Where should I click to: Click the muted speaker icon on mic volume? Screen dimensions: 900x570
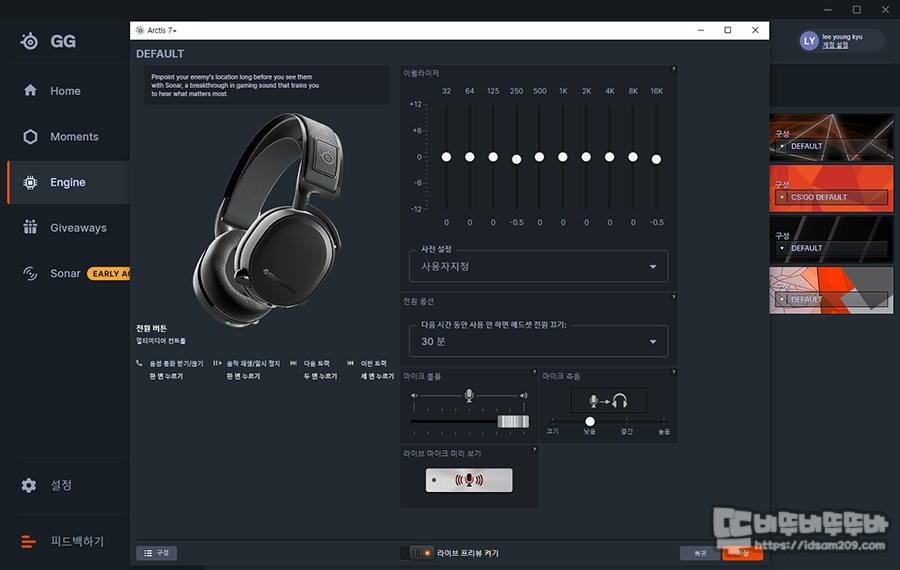tap(414, 395)
